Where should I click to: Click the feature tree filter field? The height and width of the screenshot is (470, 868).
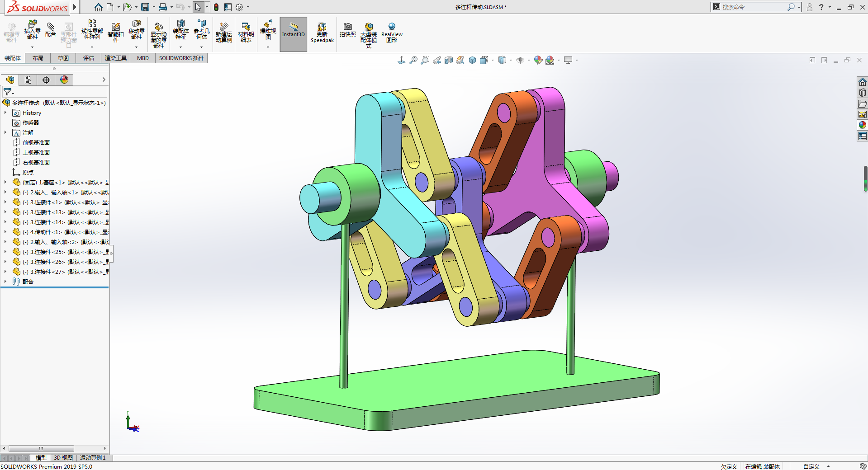[x=55, y=92]
